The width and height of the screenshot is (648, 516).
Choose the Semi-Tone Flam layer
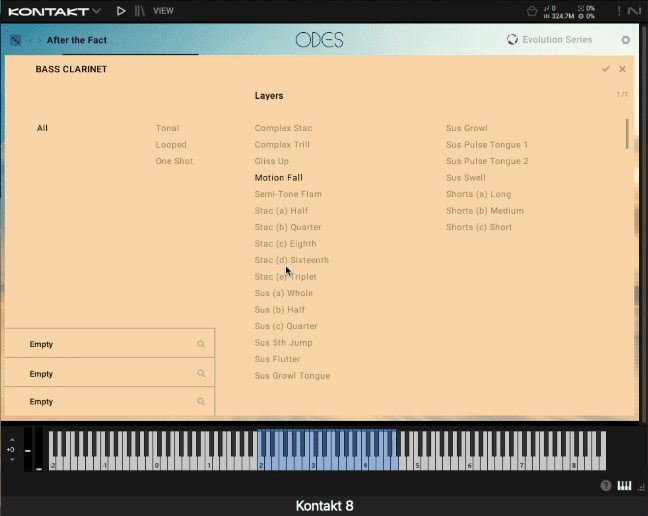click(288, 194)
